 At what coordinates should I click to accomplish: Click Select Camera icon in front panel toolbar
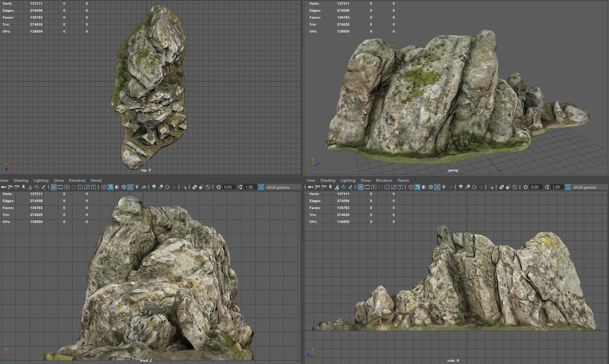coord(3,187)
